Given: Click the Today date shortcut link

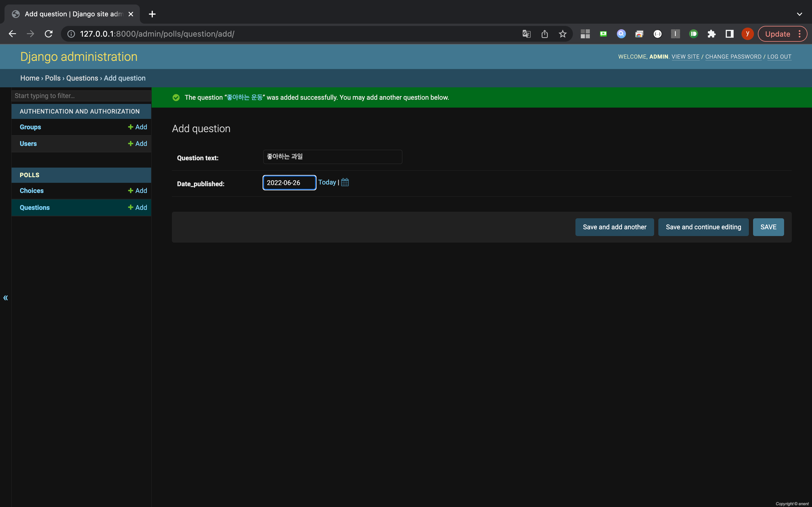Looking at the screenshot, I should point(327,183).
